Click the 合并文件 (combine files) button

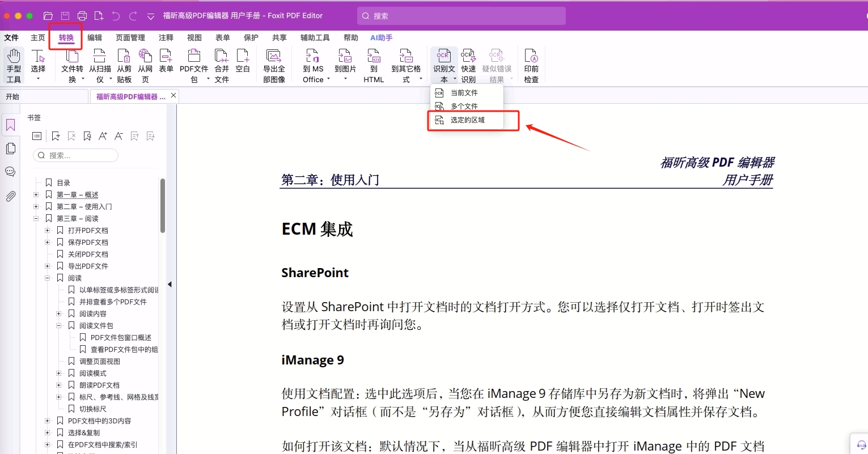(x=222, y=66)
